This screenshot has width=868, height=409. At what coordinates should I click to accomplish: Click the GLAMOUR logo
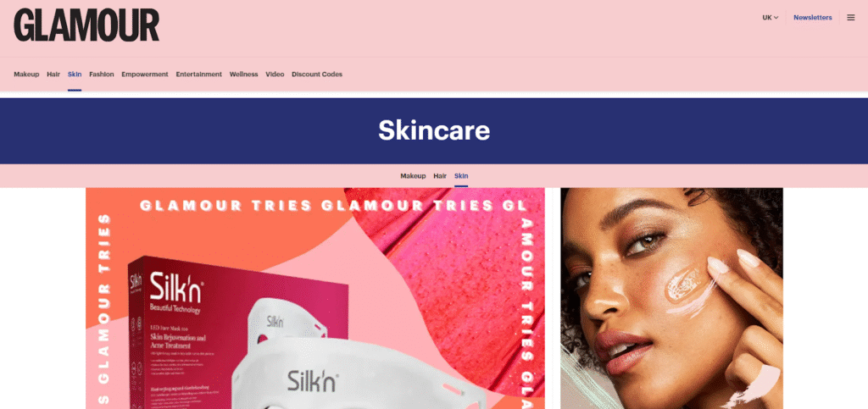(86, 25)
